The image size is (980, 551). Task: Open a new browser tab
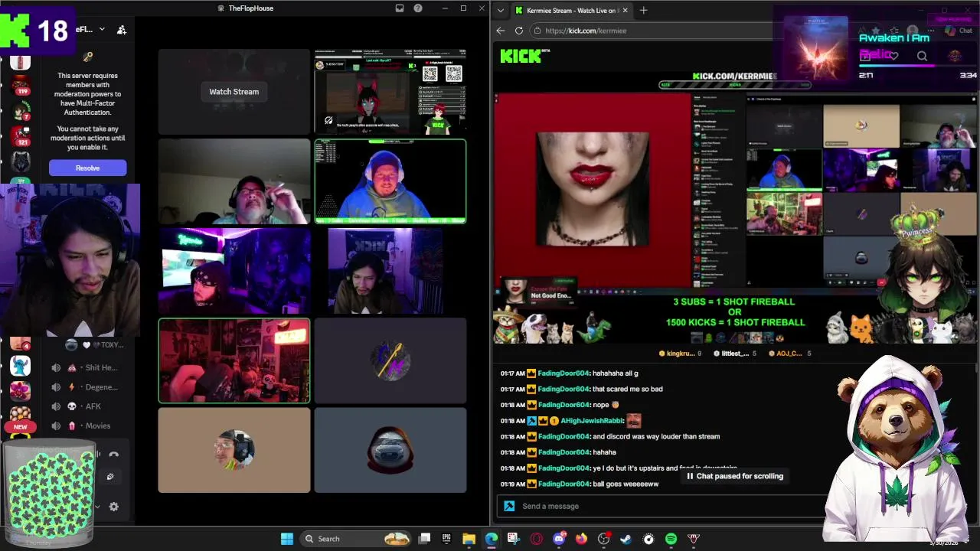click(x=643, y=10)
